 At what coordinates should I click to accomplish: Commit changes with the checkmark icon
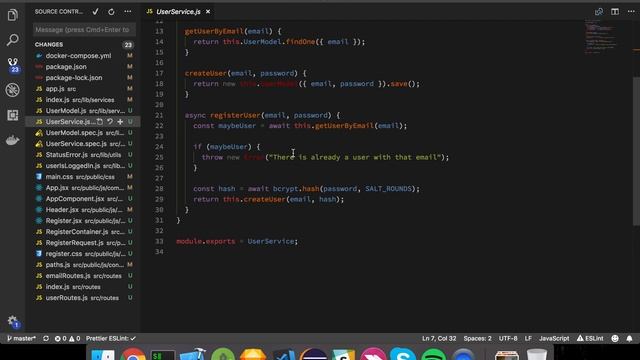point(95,12)
